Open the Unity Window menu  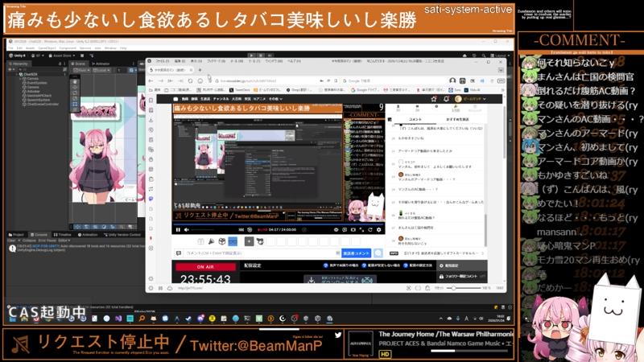click(110, 48)
